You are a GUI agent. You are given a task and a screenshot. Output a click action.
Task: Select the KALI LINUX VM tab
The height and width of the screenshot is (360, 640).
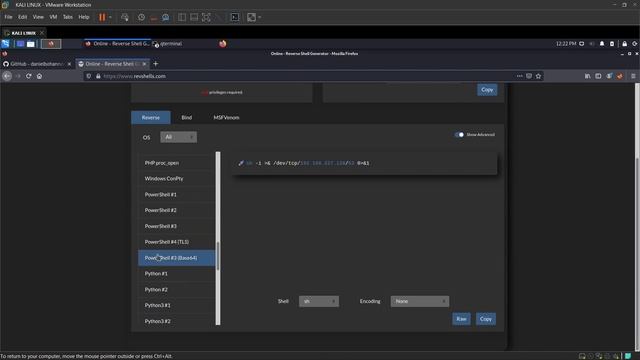point(23,33)
